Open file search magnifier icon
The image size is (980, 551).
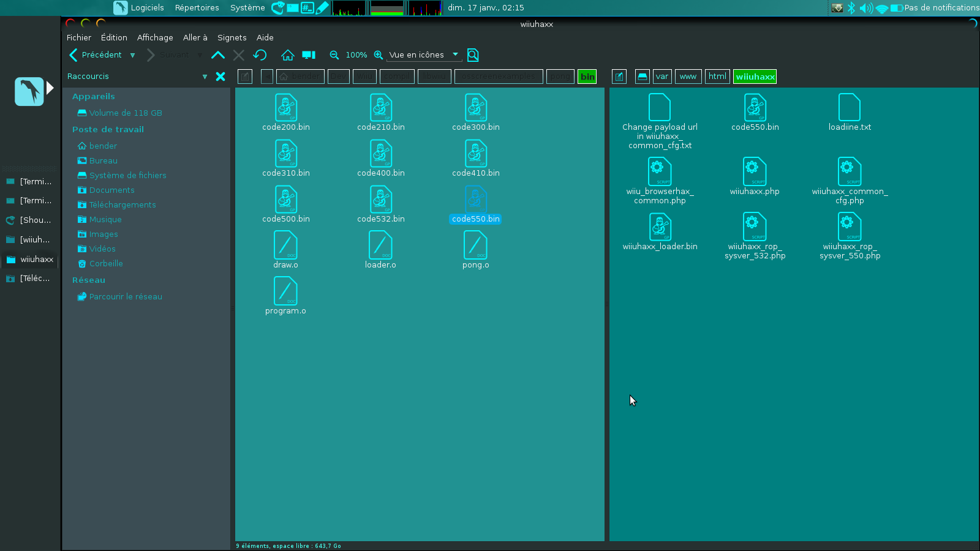pyautogui.click(x=473, y=55)
